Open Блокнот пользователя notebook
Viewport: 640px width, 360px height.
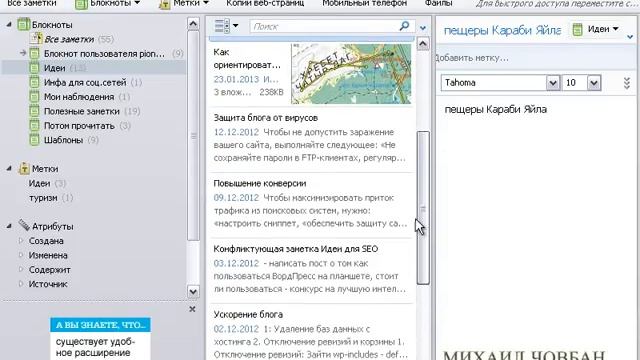coord(104,54)
